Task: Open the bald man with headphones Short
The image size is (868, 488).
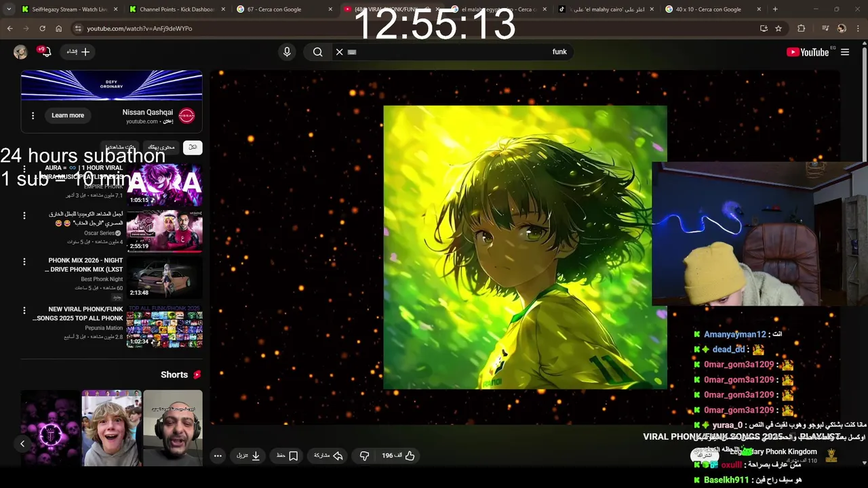Action: [173, 428]
